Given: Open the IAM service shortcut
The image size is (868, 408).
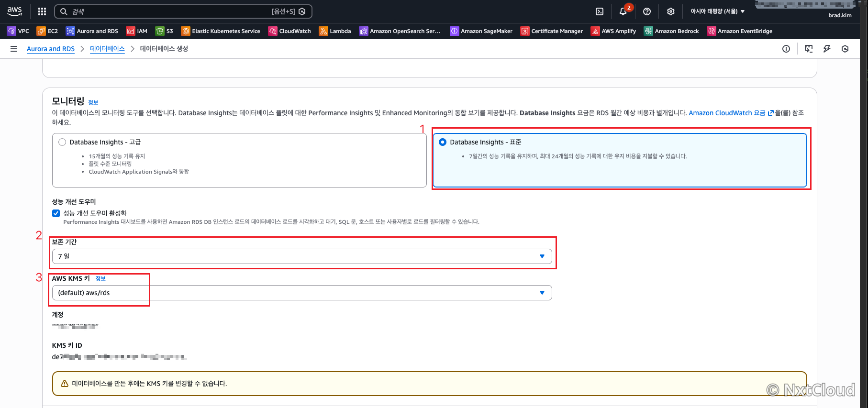Looking at the screenshot, I should pos(137,31).
